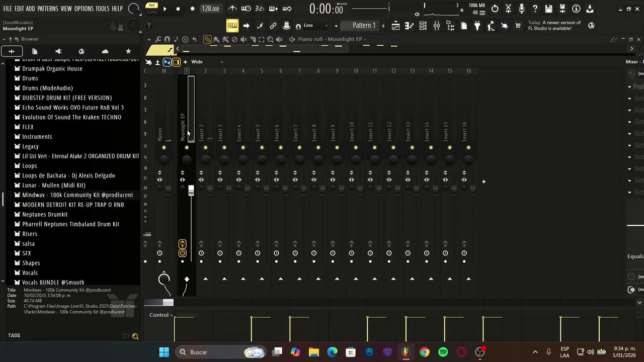
Task: Mute the Master mixer track
Action: point(164,147)
